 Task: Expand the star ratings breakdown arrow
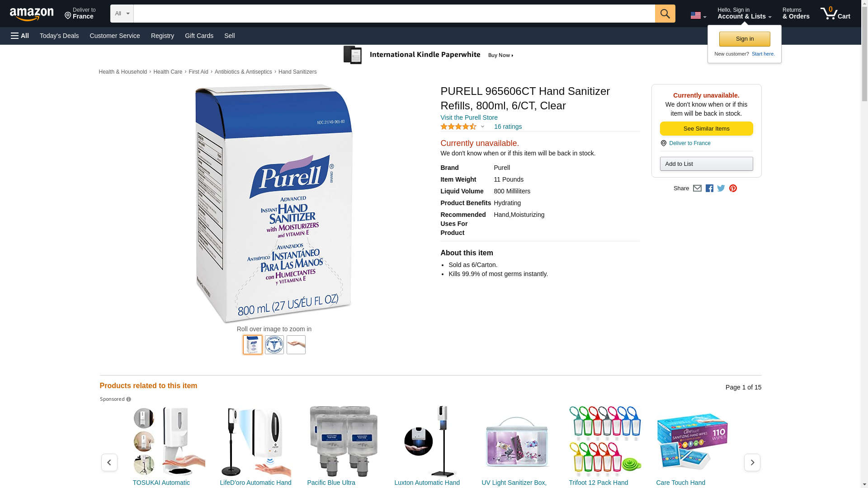pos(482,127)
